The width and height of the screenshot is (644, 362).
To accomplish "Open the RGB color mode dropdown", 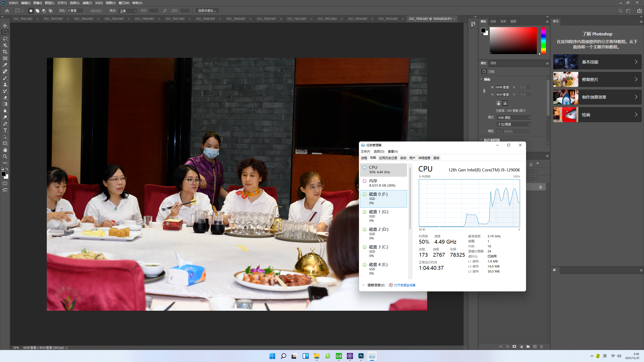I will coord(514,118).
